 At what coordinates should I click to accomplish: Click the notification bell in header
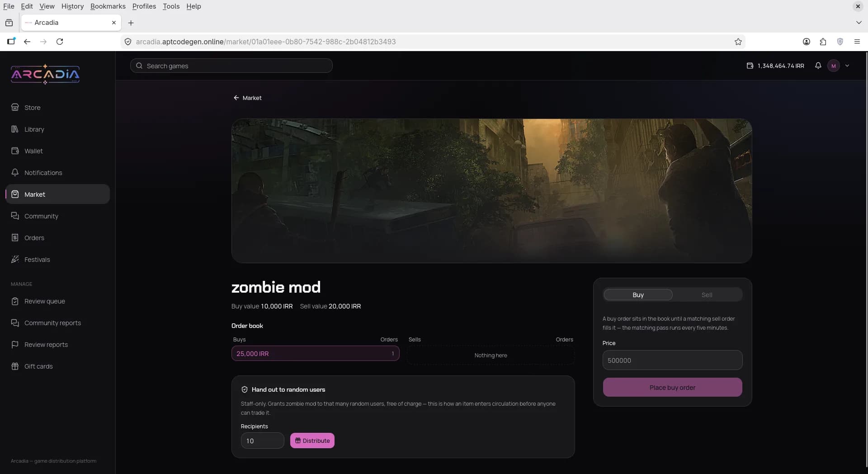818,66
